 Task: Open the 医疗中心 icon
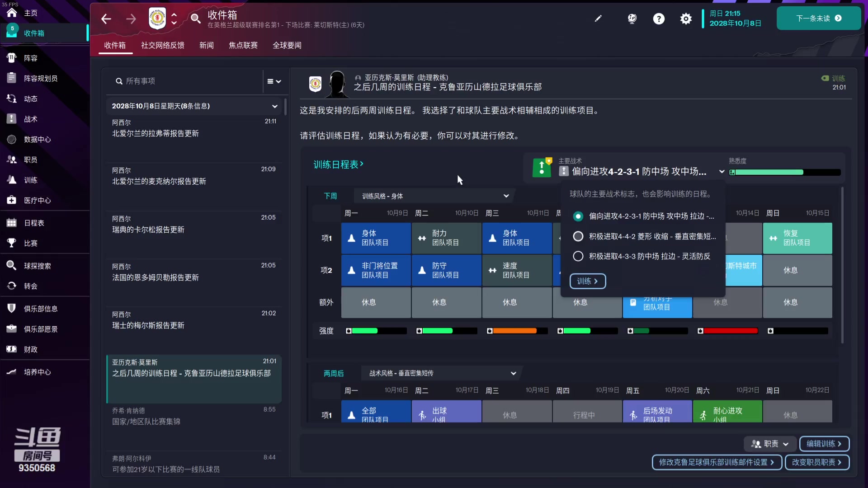(x=12, y=200)
